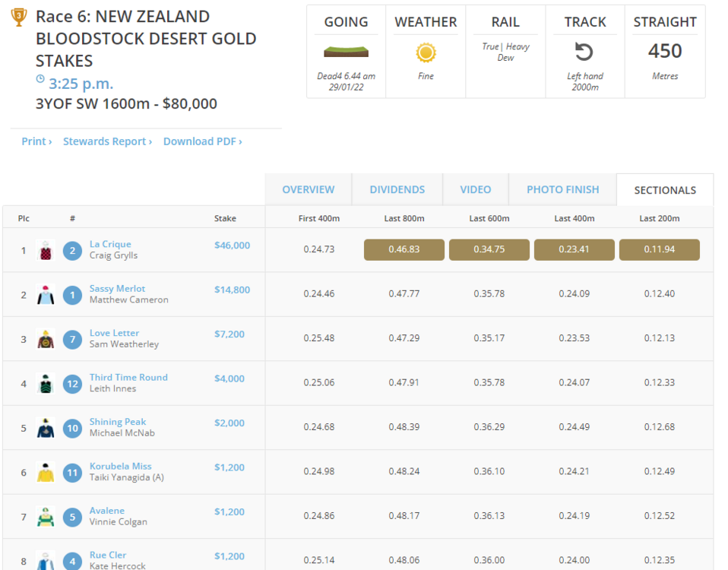Switch to the Overview tab
Image resolution: width=728 pixels, height=570 pixels.
tap(308, 189)
